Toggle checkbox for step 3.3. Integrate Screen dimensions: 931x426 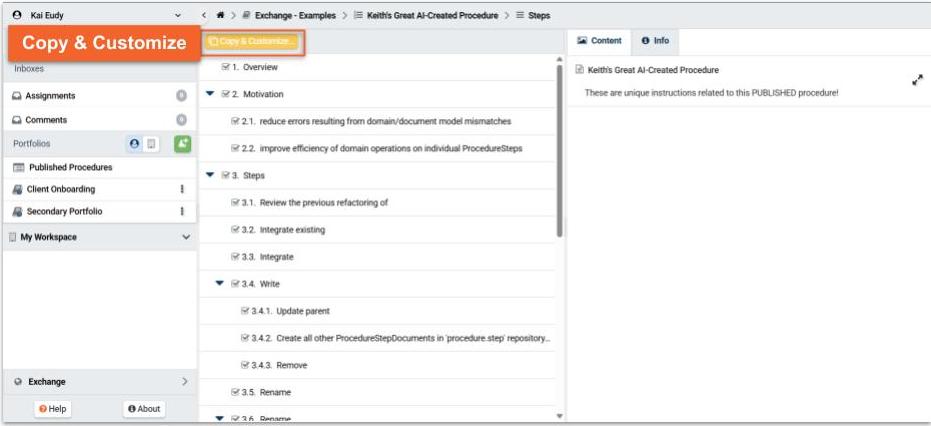coord(235,257)
